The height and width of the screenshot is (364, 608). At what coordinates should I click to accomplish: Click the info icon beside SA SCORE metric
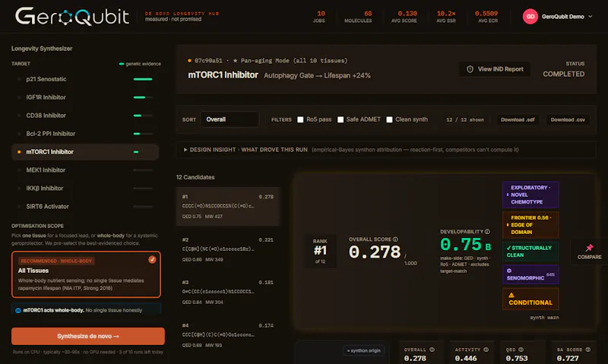(588, 350)
